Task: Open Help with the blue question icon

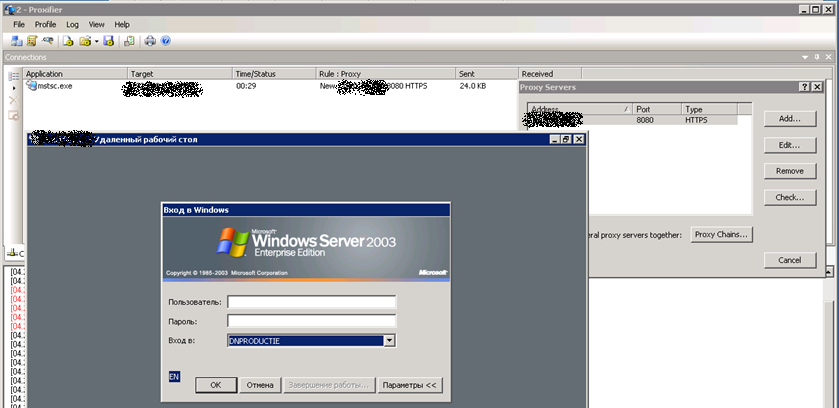Action: tap(165, 41)
